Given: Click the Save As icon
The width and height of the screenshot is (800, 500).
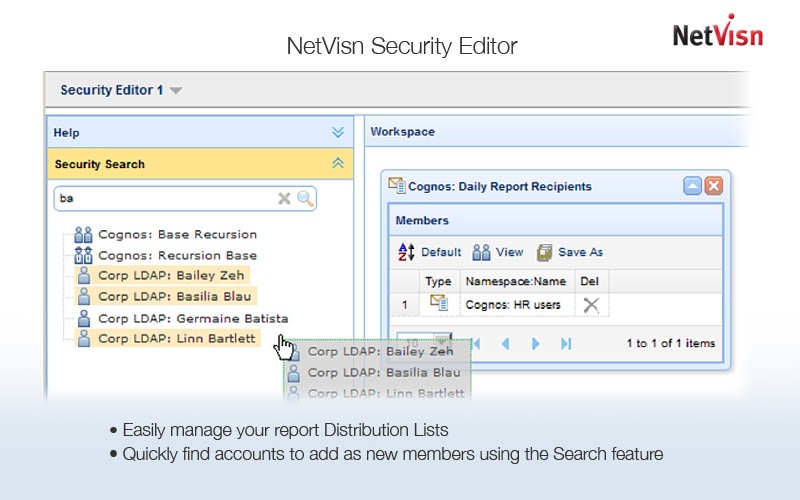Looking at the screenshot, I should (x=544, y=252).
